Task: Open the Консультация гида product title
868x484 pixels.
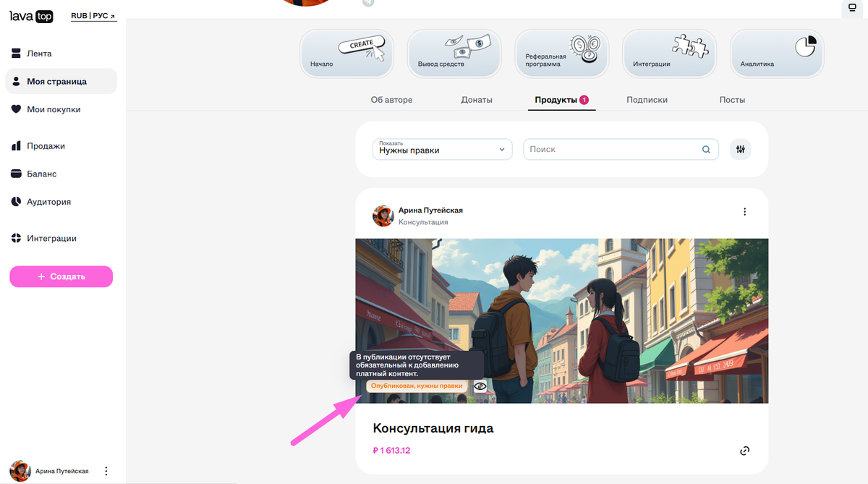Action: point(433,428)
